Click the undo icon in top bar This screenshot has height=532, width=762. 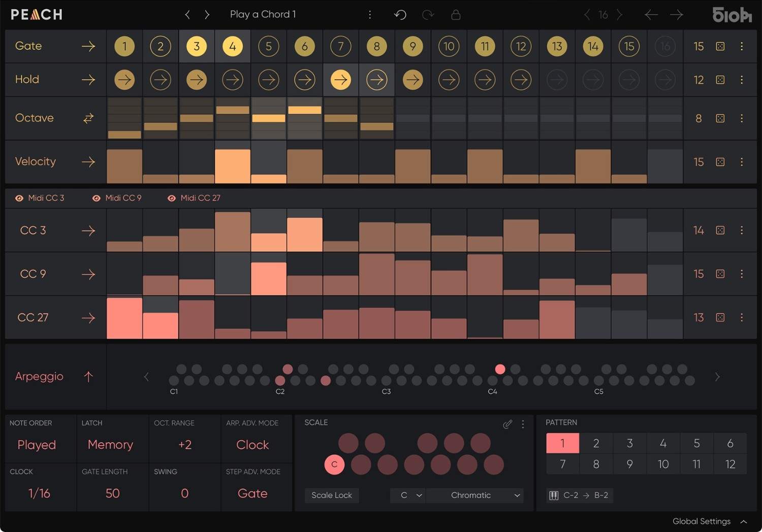[400, 15]
